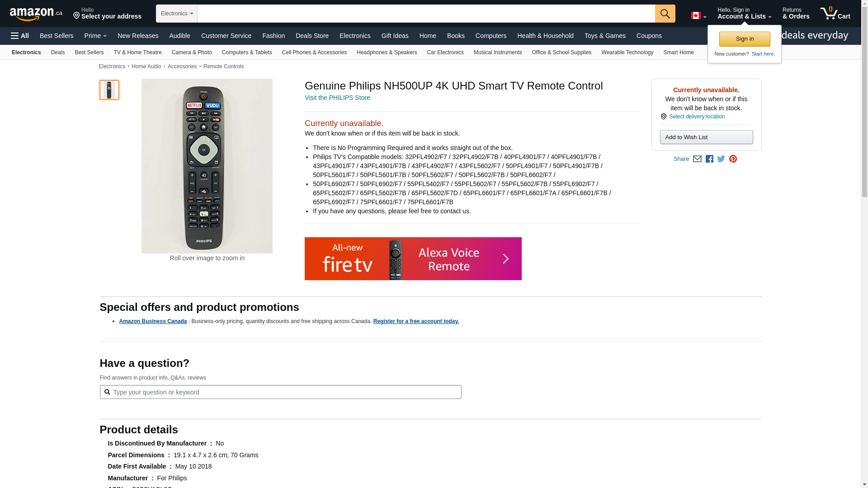Open the shopping cart icon
This screenshot has height=488, width=868.
click(835, 14)
